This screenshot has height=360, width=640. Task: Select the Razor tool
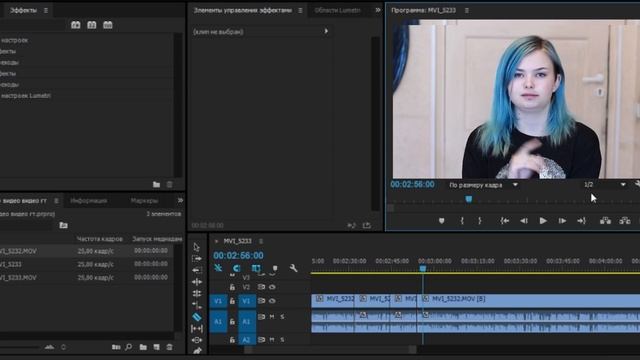click(197, 317)
